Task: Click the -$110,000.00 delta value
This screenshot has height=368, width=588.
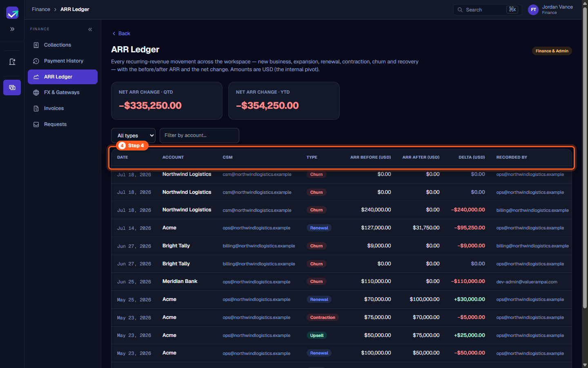Action: click(x=468, y=281)
